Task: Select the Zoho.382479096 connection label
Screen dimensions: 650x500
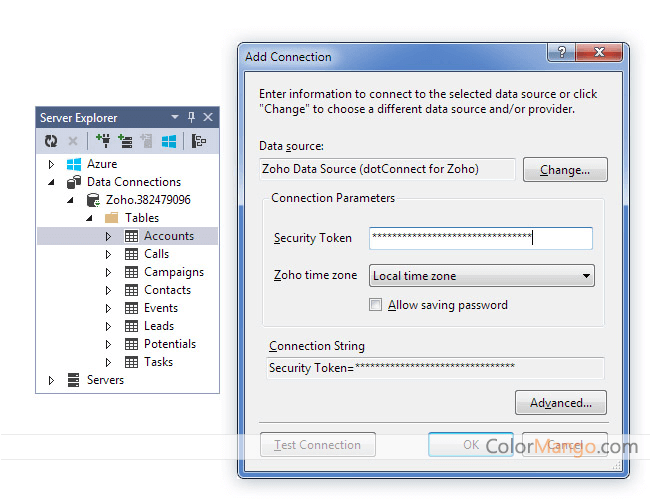Action: point(148,200)
